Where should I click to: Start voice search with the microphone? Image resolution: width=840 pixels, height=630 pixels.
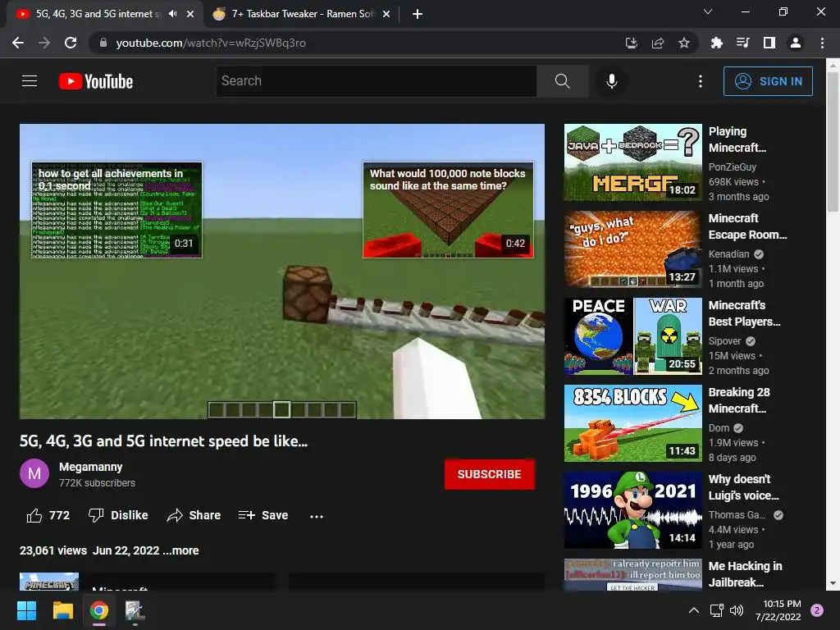tap(612, 81)
